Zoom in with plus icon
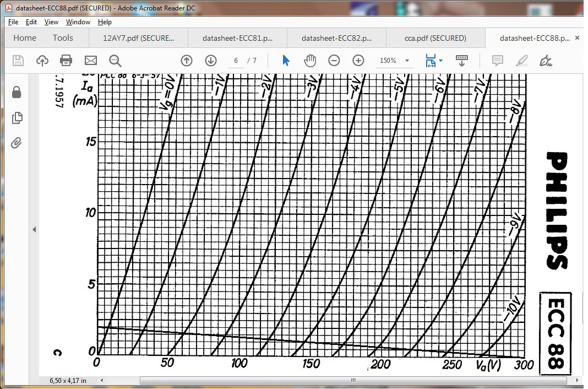The image size is (588, 389). [x=358, y=61]
